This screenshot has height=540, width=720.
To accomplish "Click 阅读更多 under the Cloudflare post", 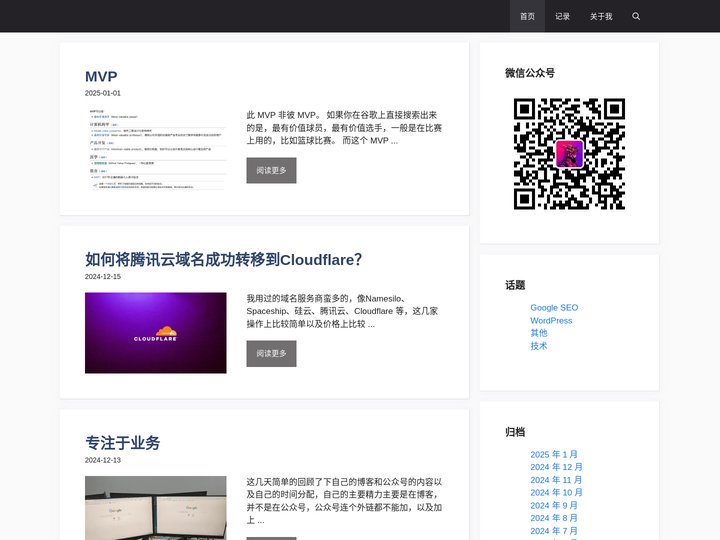I will tap(271, 354).
